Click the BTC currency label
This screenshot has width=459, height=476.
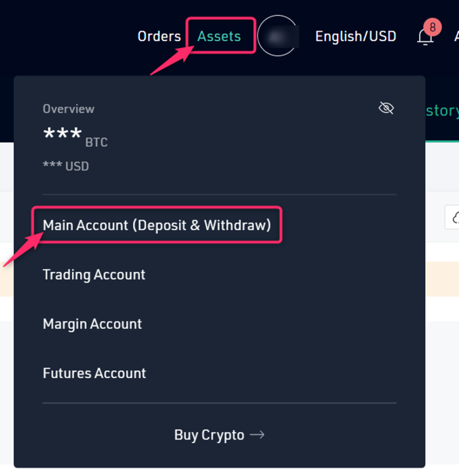pos(96,142)
